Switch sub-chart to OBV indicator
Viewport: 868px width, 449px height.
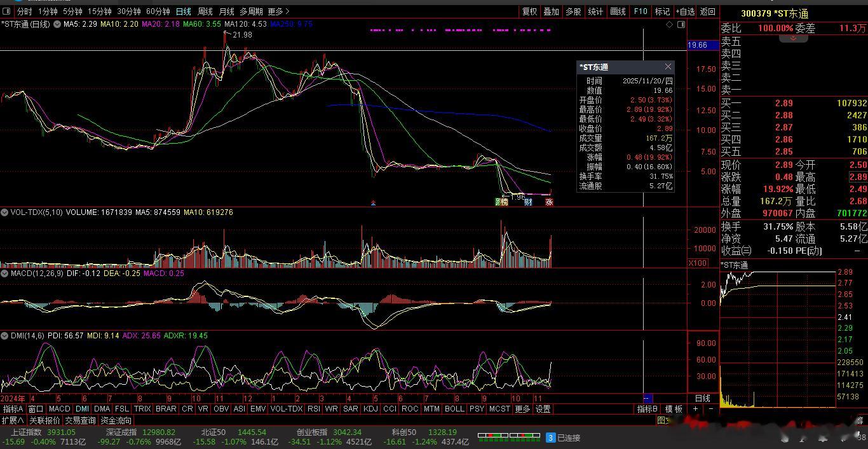point(221,409)
